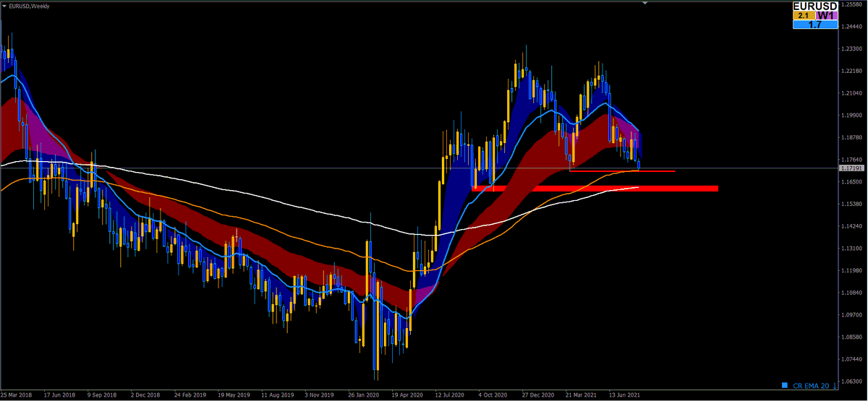Click the 26 Jan 2020 date label

pyautogui.click(x=362, y=395)
